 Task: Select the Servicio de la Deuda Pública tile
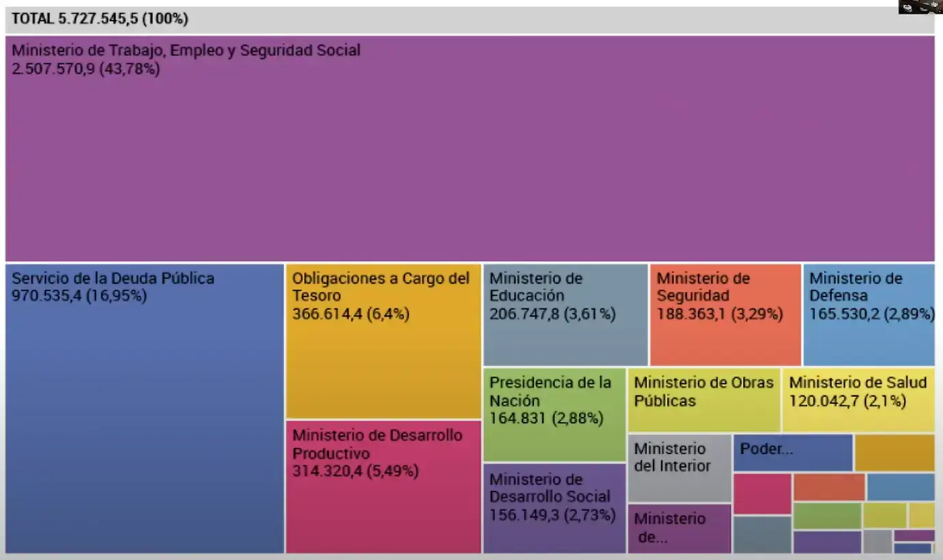click(144, 408)
